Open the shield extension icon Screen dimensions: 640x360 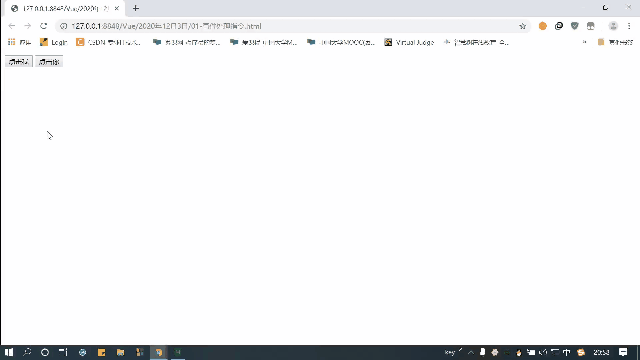point(575,26)
